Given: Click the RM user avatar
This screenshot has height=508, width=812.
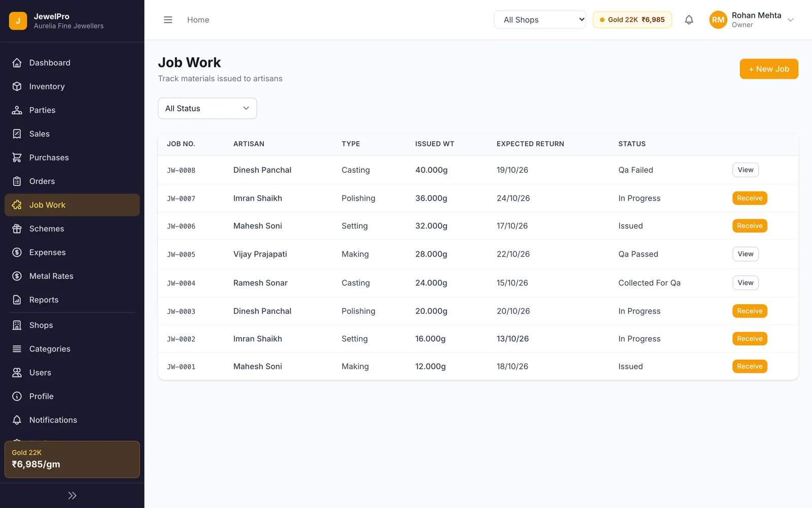Looking at the screenshot, I should point(718,20).
